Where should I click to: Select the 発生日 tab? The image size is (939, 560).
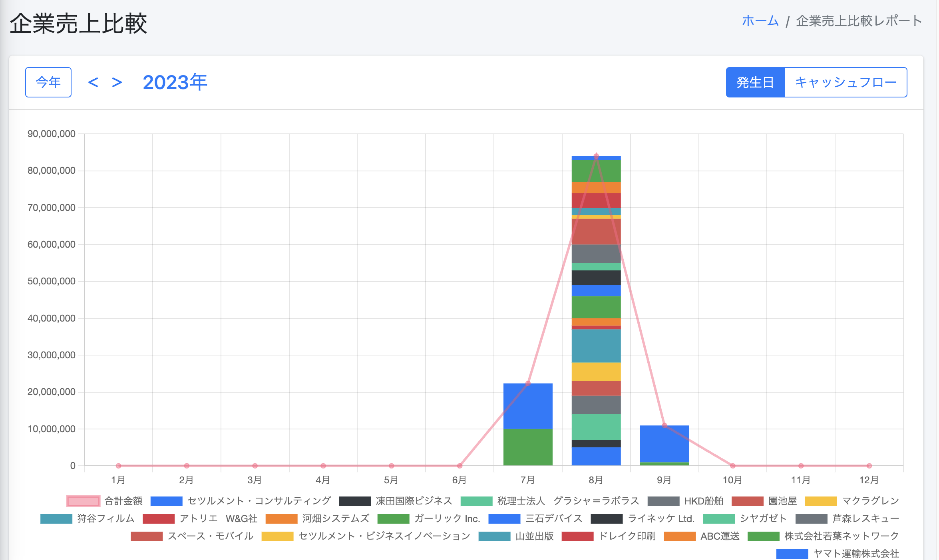click(x=755, y=82)
